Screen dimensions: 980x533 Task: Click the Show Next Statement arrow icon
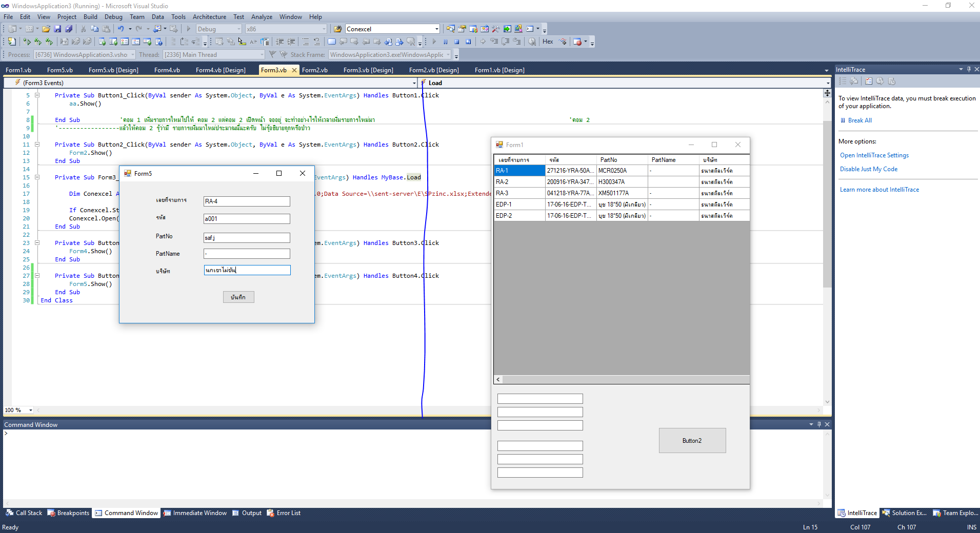click(483, 42)
